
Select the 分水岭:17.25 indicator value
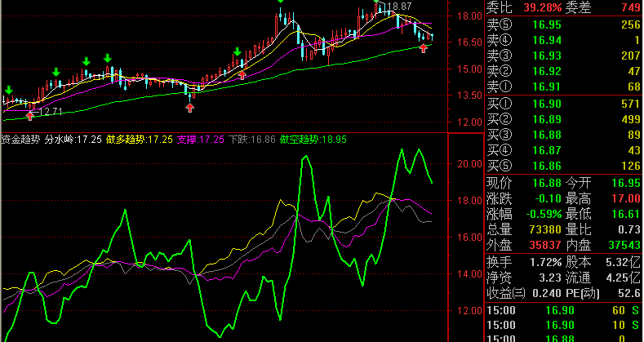pos(73,140)
